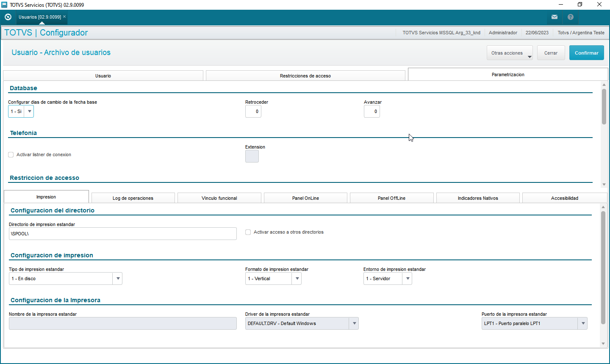Image resolution: width=610 pixels, height=364 pixels.
Task: Click upper panel scrollbar down arrow
Action: [x=604, y=185]
